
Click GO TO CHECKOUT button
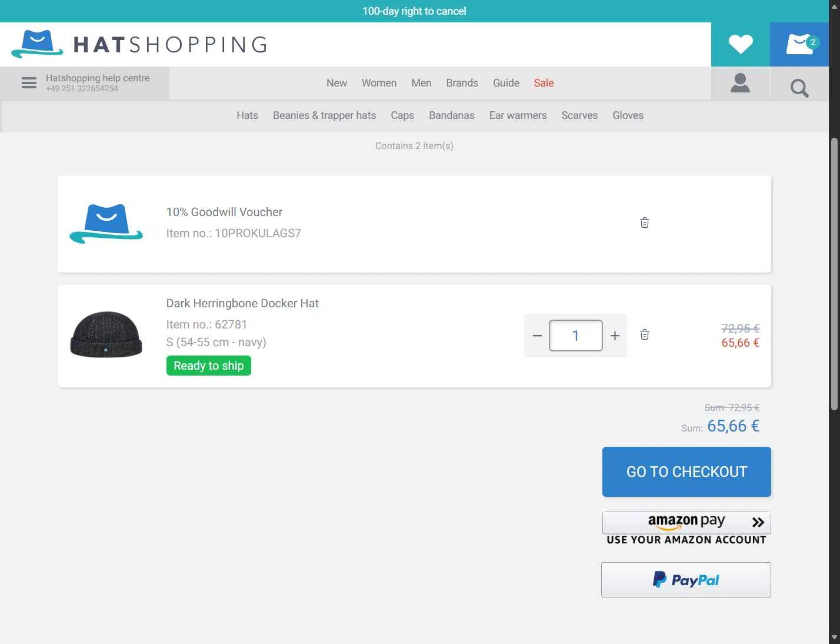tap(686, 472)
